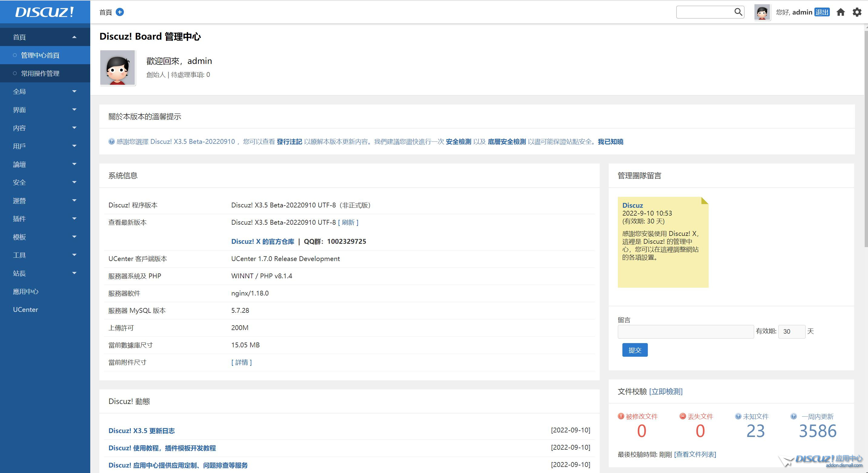
Task: Click the 'WINNT / PHP v8.1.4' value
Action: pos(261,276)
